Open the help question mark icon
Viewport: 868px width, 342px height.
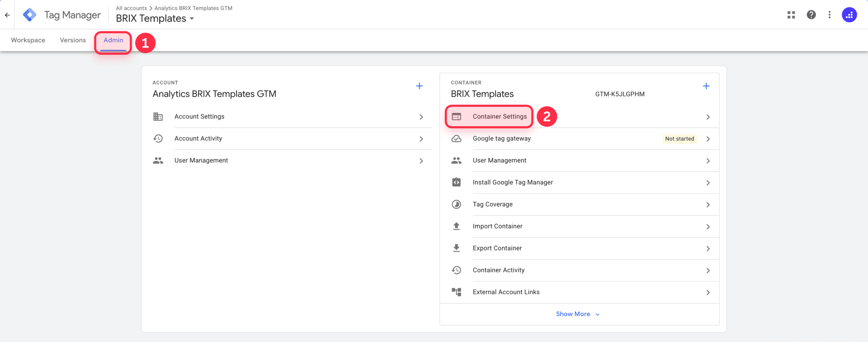point(811,15)
